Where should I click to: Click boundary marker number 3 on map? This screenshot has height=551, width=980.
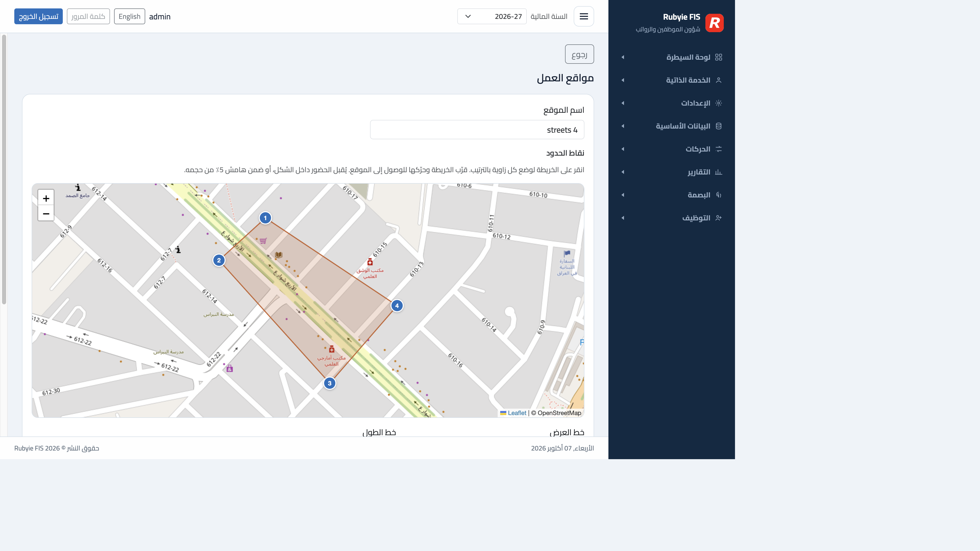click(x=329, y=383)
